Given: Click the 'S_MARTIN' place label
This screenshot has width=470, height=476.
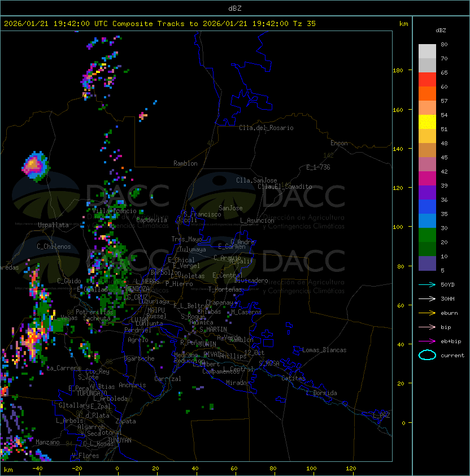Looking at the screenshot, I should 213,330.
